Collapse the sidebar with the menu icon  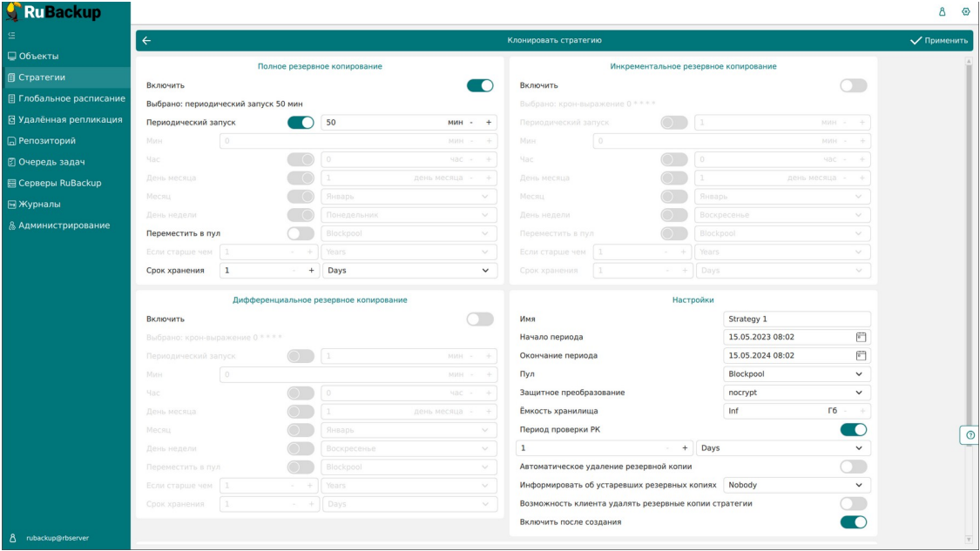[11, 36]
